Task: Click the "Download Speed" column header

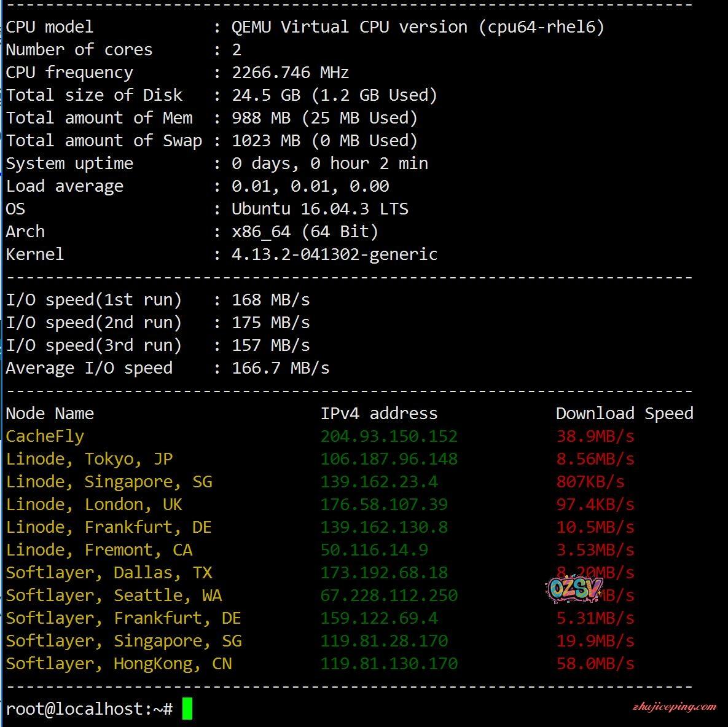Action: 624,414
